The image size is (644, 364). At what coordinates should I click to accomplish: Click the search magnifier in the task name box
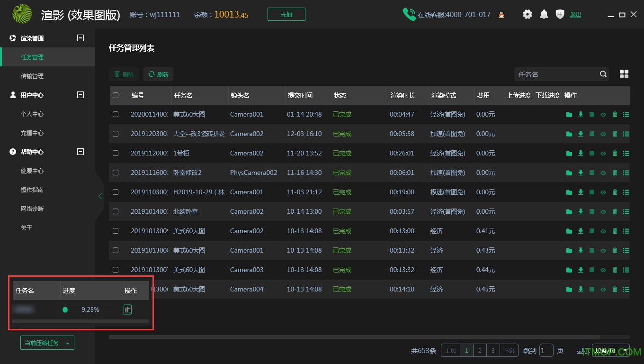coord(603,74)
